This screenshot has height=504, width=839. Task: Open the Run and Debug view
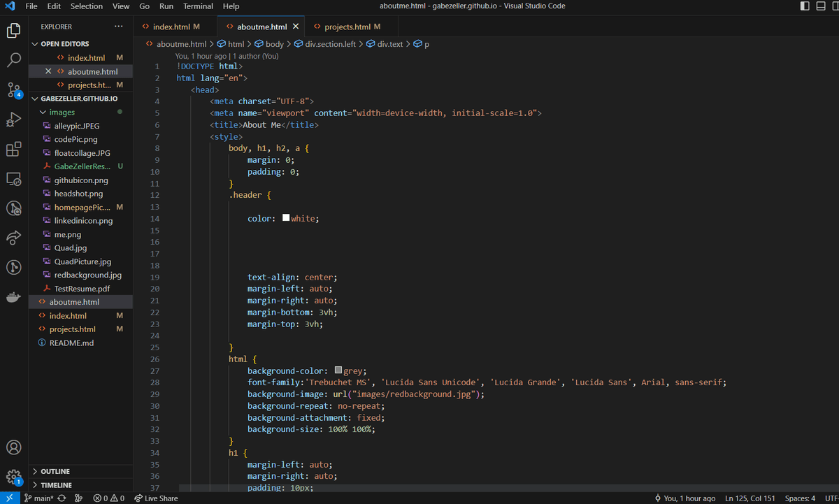click(x=14, y=120)
